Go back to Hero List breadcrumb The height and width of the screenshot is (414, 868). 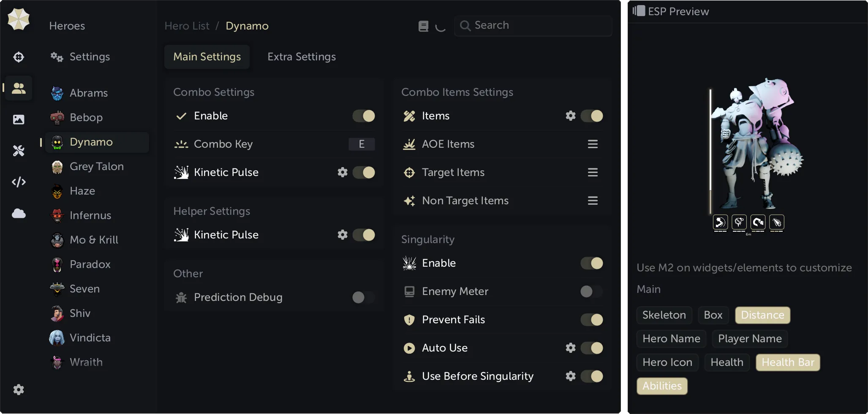click(187, 26)
